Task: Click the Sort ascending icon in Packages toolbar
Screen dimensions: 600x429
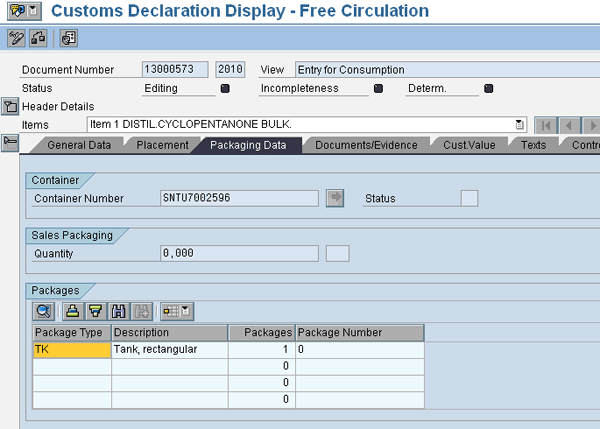Action: pos(72,311)
